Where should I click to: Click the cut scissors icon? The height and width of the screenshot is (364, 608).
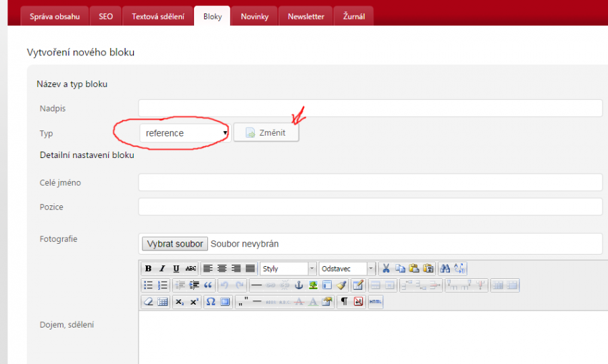point(386,269)
